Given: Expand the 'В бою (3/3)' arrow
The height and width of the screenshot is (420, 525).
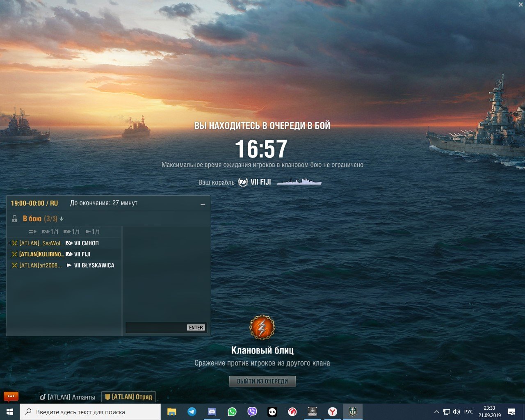Looking at the screenshot, I should [x=62, y=219].
